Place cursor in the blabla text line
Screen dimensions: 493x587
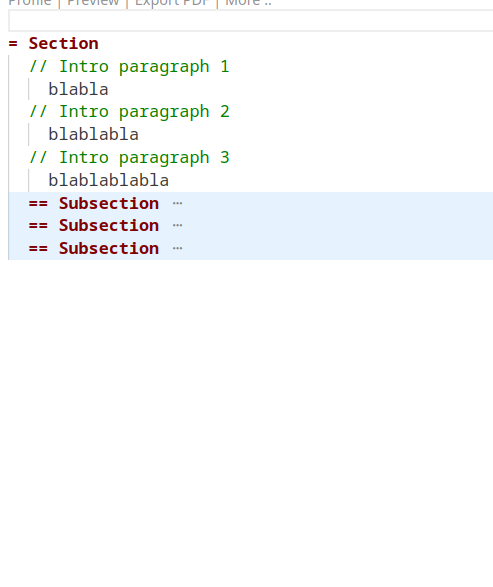click(78, 89)
